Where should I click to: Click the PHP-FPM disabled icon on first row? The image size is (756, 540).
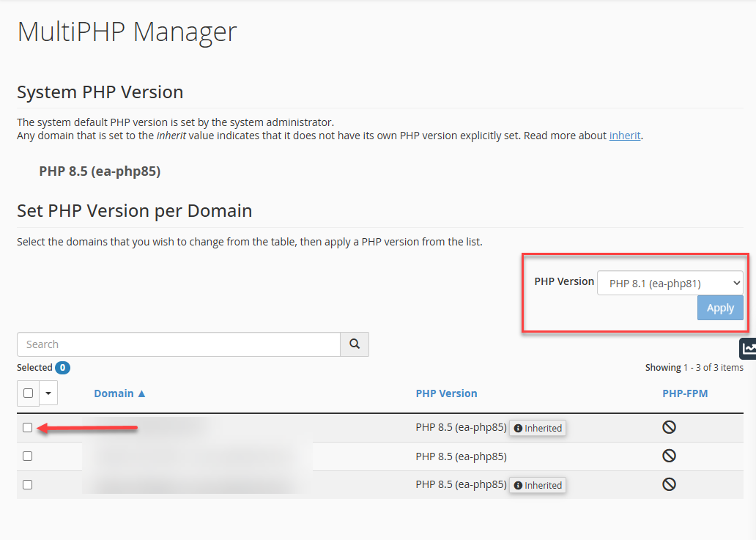click(668, 426)
